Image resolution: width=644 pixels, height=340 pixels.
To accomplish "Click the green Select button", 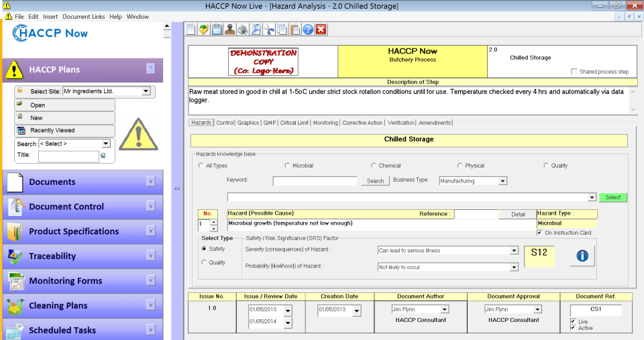I will click(x=612, y=198).
